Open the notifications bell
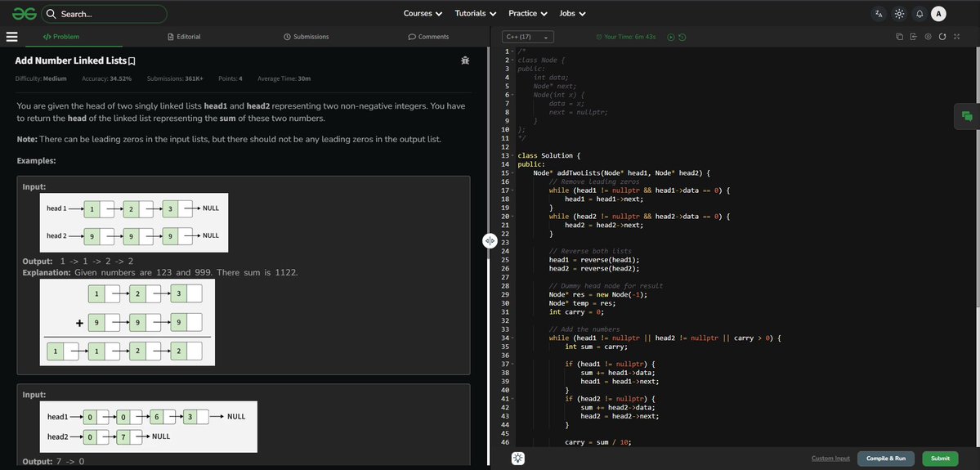 tap(919, 14)
